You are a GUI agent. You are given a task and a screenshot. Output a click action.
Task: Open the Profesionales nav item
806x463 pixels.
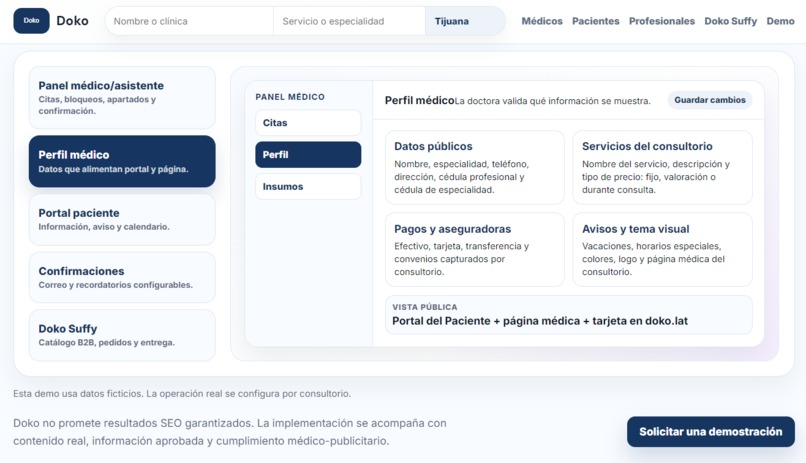pos(662,21)
